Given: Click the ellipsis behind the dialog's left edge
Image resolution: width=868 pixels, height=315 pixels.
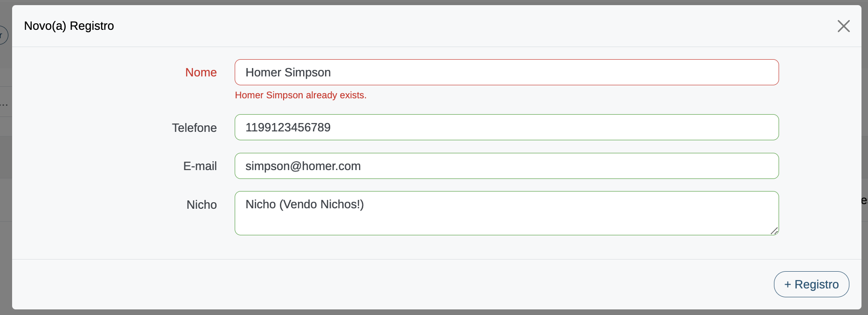Looking at the screenshot, I should pyautogui.click(x=4, y=105).
